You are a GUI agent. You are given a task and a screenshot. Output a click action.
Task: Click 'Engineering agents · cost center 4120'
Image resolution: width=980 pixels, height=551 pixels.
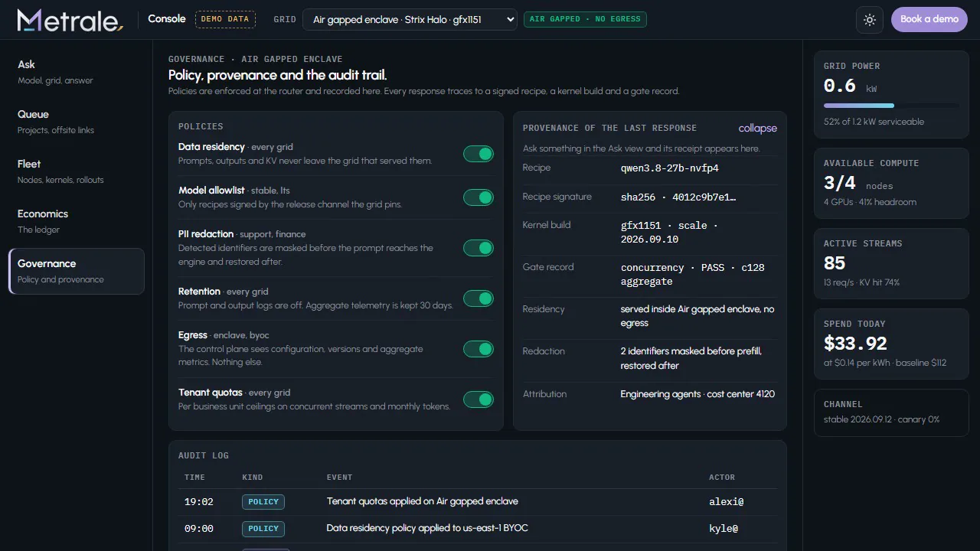point(697,394)
